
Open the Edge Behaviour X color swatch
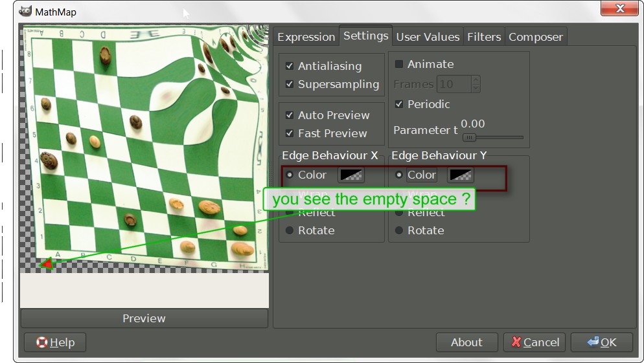[x=351, y=175]
